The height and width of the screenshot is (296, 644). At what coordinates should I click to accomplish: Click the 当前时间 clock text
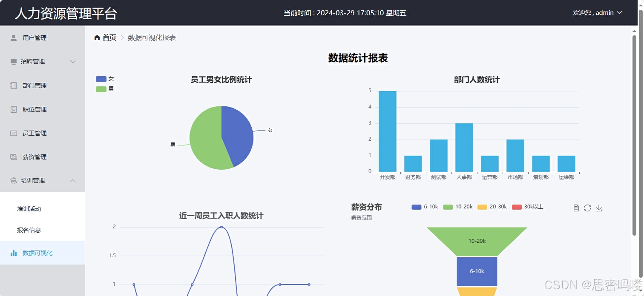pos(345,13)
